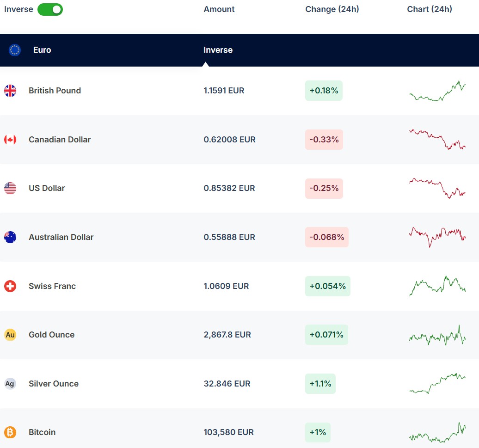Click the Chart (24h) column header
The image size is (479, 448).
(x=430, y=9)
